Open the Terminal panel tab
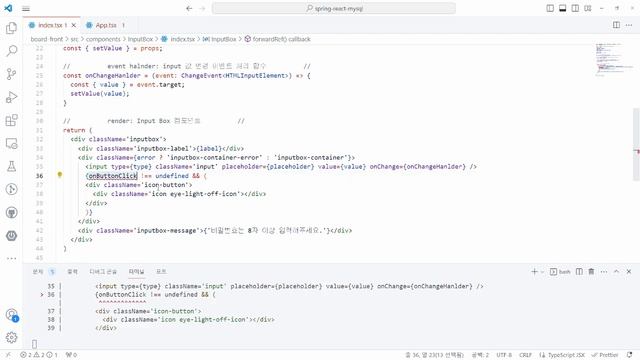 tap(136, 272)
